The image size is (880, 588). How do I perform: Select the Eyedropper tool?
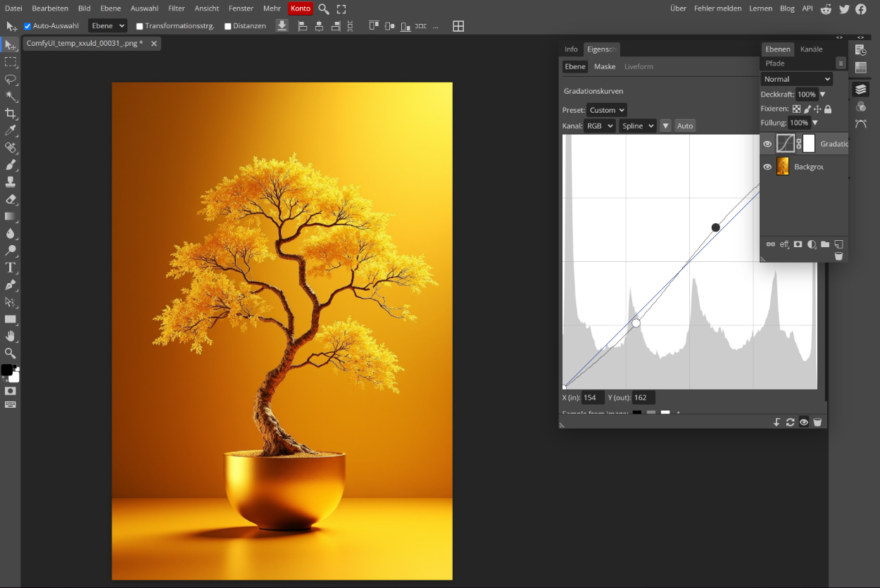[11, 131]
